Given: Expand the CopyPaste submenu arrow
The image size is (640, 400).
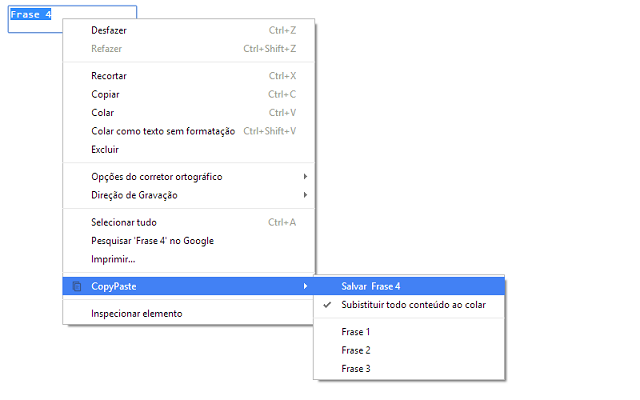Looking at the screenshot, I should [305, 287].
